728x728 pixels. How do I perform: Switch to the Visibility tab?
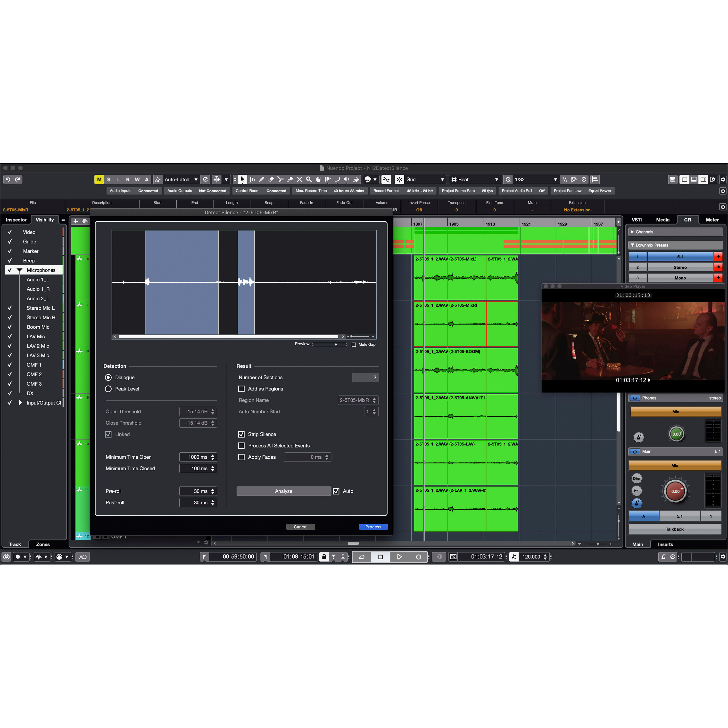44,220
